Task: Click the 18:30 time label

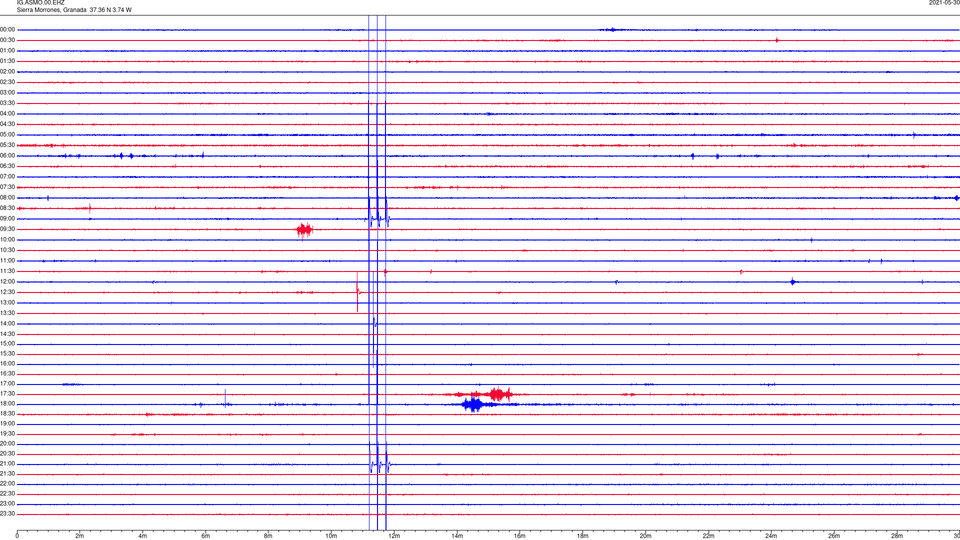Action: tap(8, 414)
